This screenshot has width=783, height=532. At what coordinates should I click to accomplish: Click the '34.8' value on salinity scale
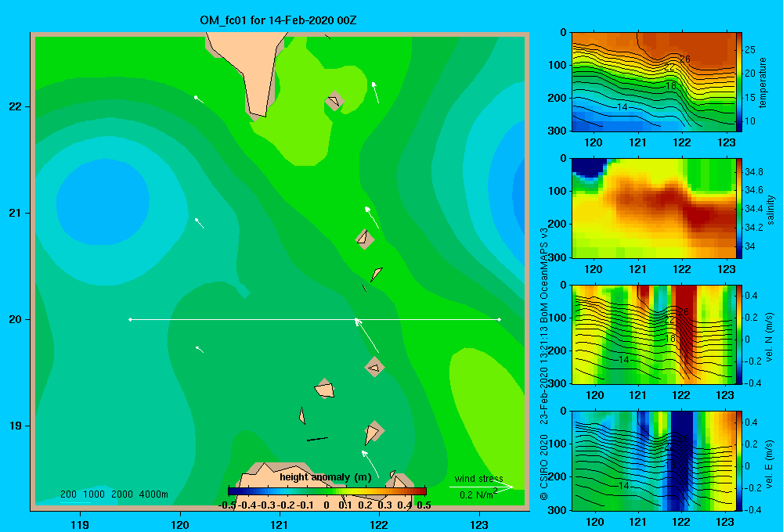pos(754,171)
